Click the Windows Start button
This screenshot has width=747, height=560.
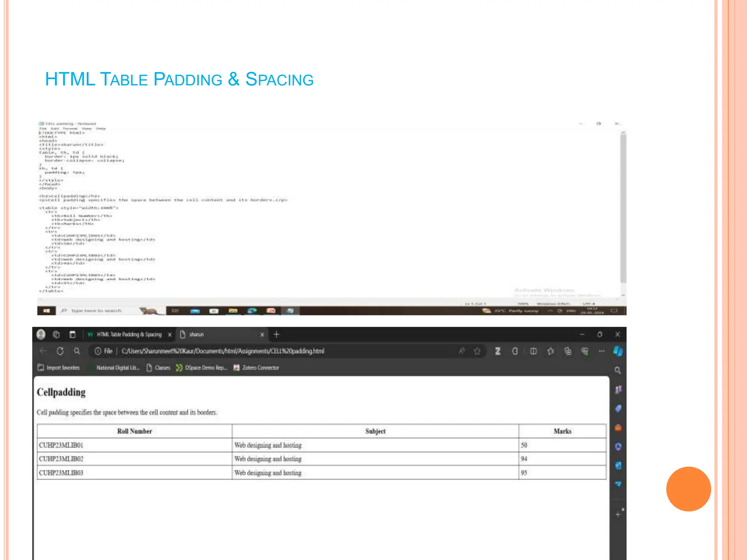click(46, 311)
